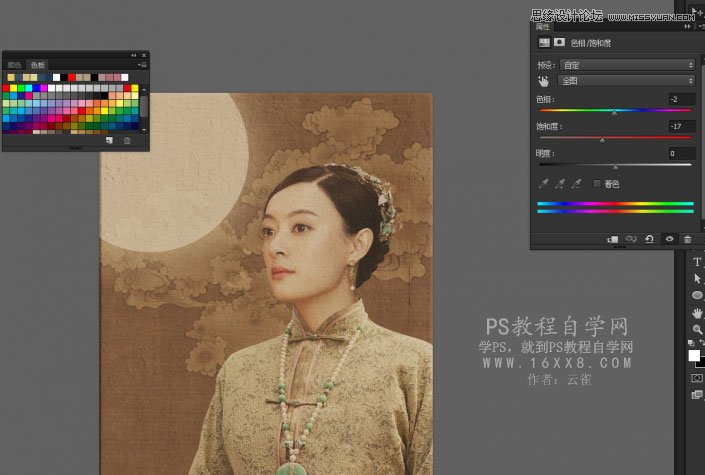Viewport: 705px width, 475px height.
Task: Open the Preset (预设) dropdown
Action: [x=627, y=65]
